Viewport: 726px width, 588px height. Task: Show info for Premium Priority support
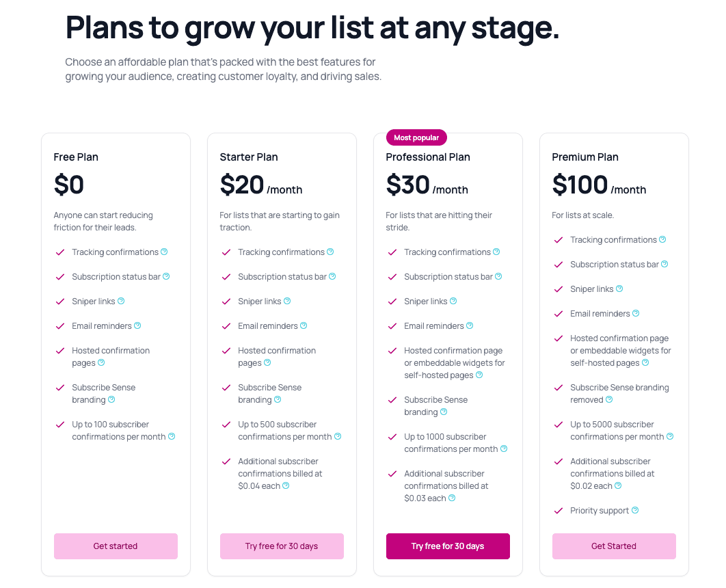(x=635, y=510)
